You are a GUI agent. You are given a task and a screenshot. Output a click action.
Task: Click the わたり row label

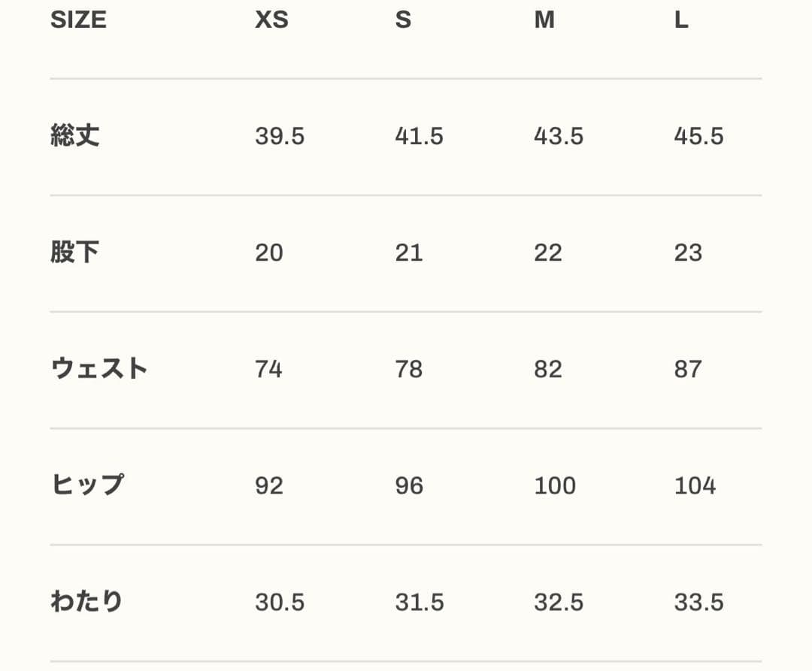point(86,602)
